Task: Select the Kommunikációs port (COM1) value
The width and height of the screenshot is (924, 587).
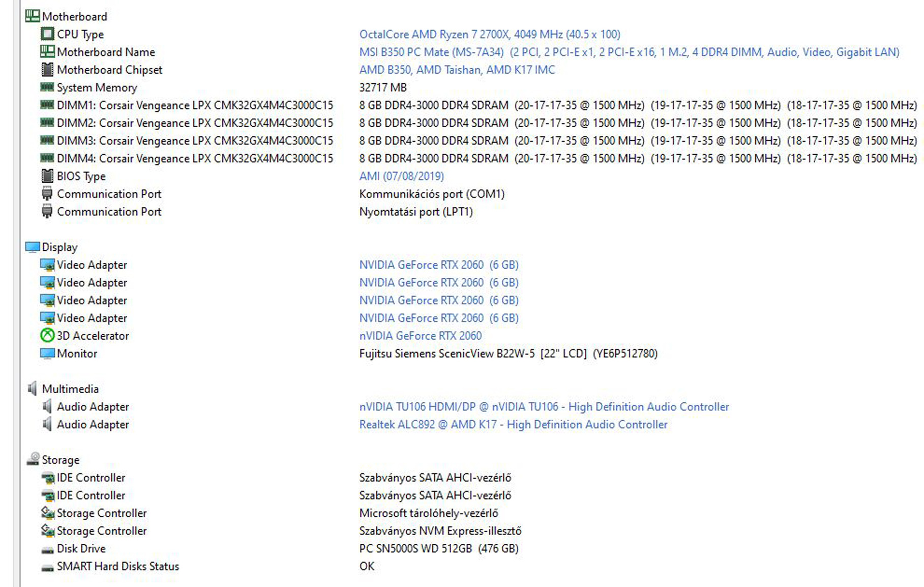Action: pos(432,194)
